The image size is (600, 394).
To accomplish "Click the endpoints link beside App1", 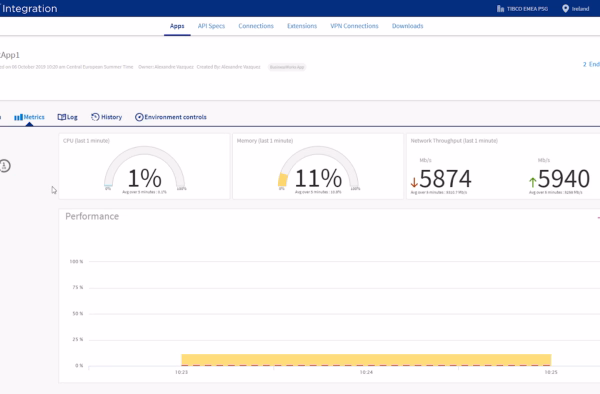I will [591, 64].
